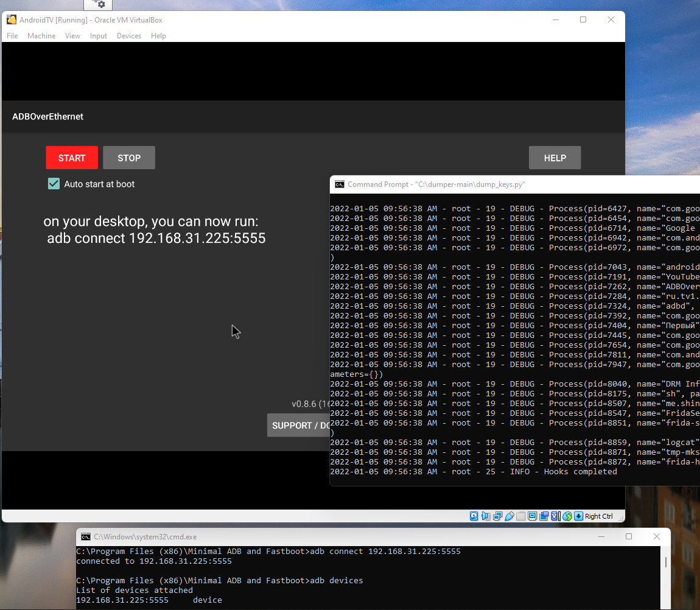Click the log line with pid=8871 tmp-mks

pos(515,452)
